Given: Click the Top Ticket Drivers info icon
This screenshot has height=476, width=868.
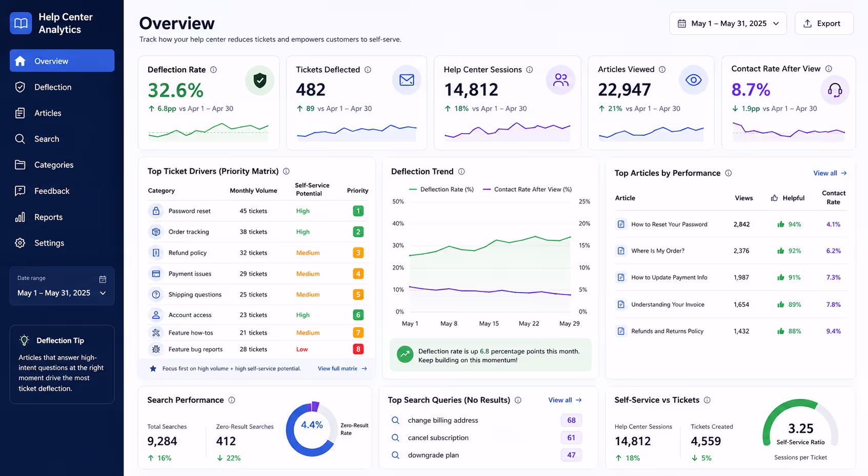Looking at the screenshot, I should tap(287, 171).
